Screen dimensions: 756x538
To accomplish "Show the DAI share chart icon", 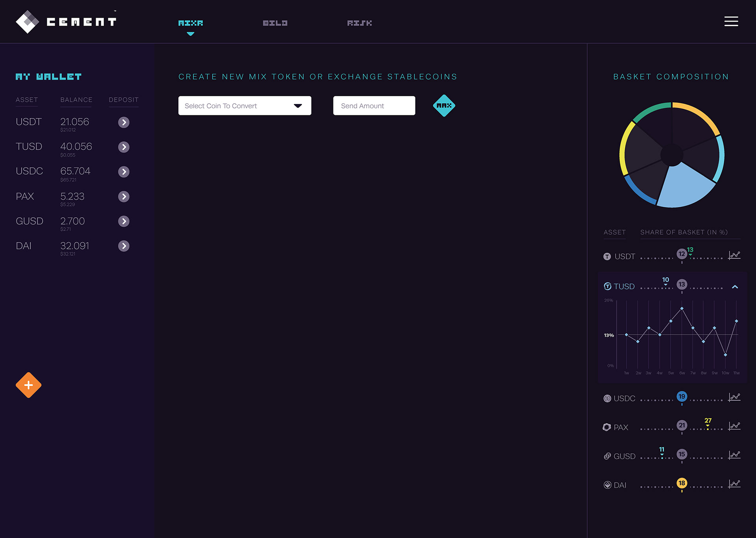I will pos(734,484).
